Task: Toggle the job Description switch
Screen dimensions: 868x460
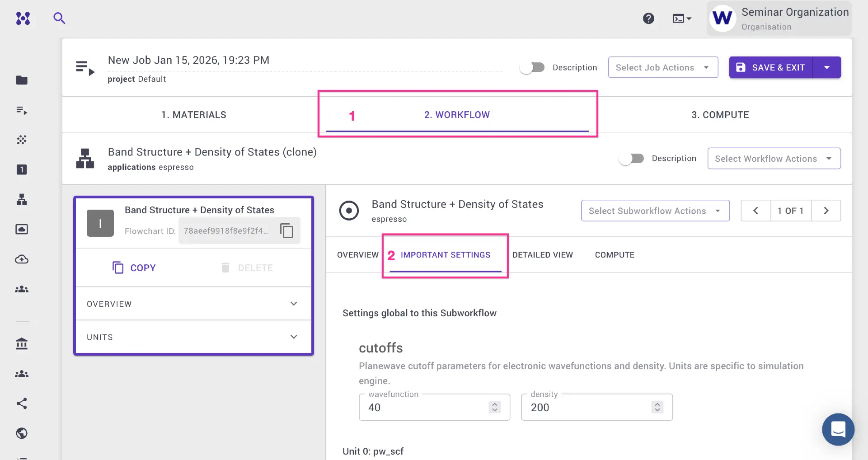Action: click(532, 67)
